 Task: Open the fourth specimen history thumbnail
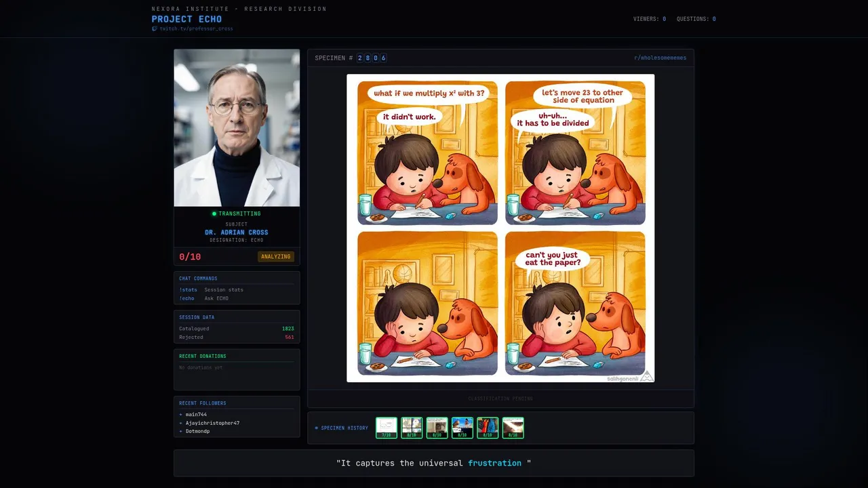462,428
